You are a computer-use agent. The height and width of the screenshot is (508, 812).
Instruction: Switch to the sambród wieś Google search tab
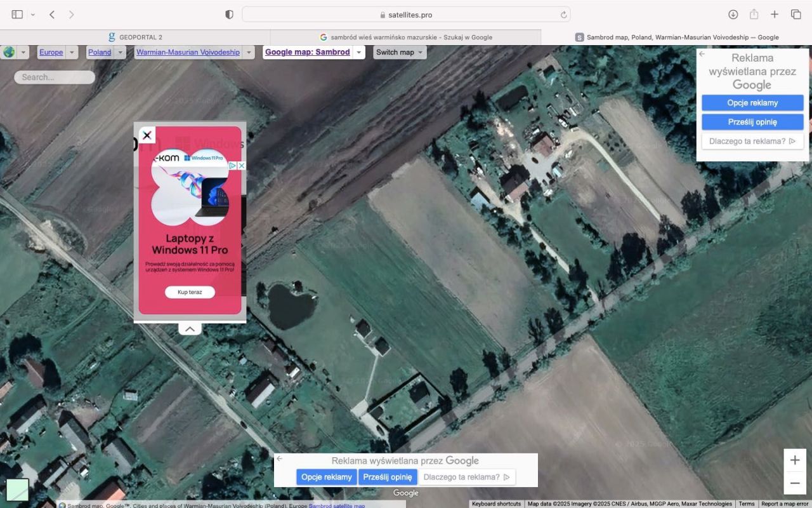(406, 37)
